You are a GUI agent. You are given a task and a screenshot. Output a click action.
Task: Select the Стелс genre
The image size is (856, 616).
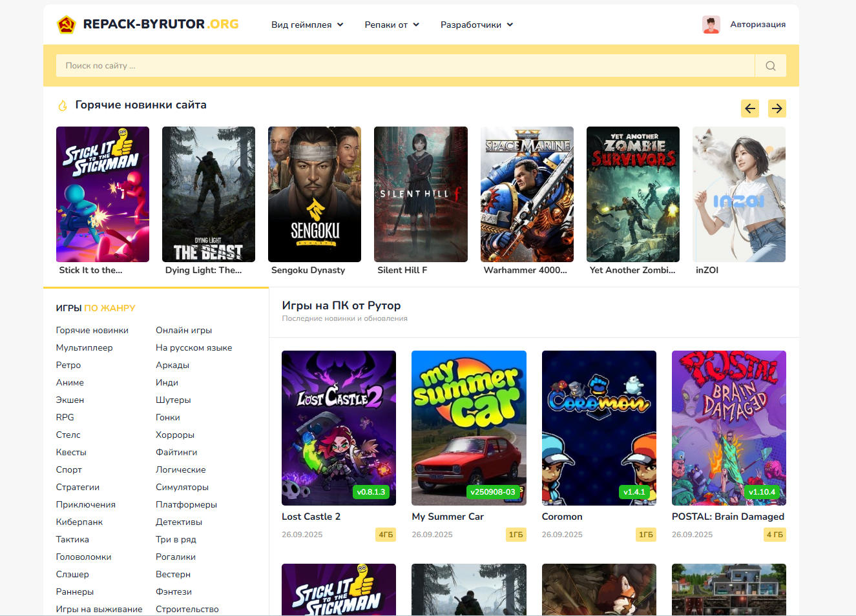click(68, 435)
